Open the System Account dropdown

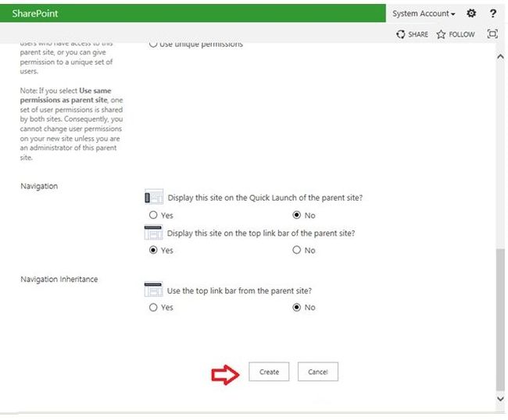(424, 13)
